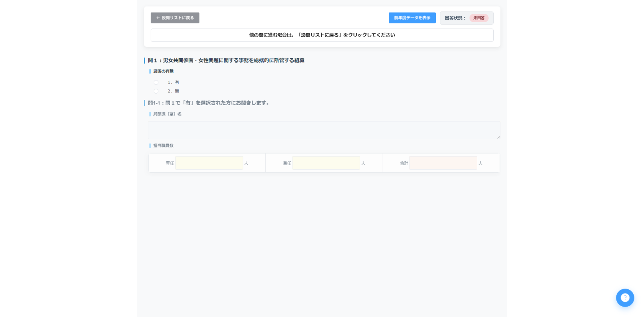Open the help question mark icon
Image resolution: width=644 pixels, height=317 pixels.
[625, 298]
